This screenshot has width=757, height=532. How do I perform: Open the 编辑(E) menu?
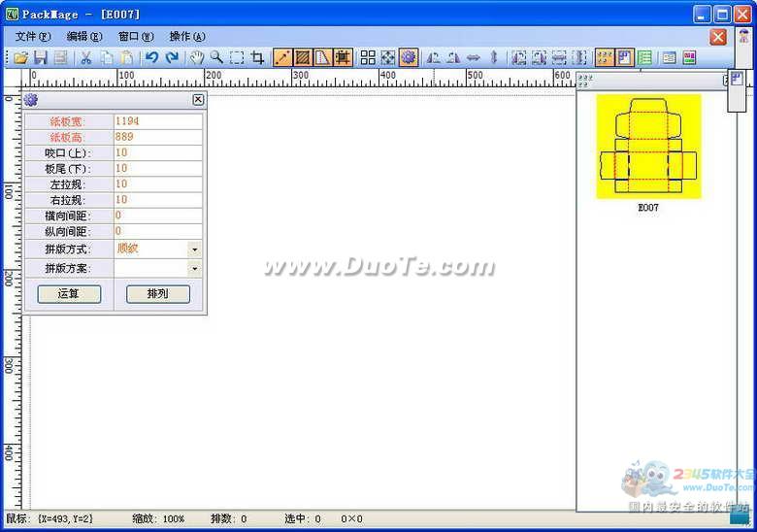pyautogui.click(x=84, y=36)
